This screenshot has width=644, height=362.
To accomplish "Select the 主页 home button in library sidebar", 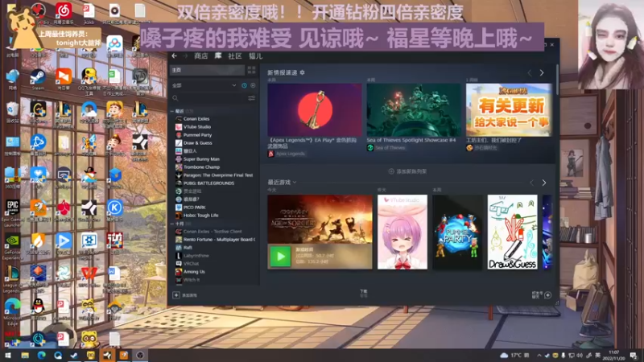I will click(208, 70).
